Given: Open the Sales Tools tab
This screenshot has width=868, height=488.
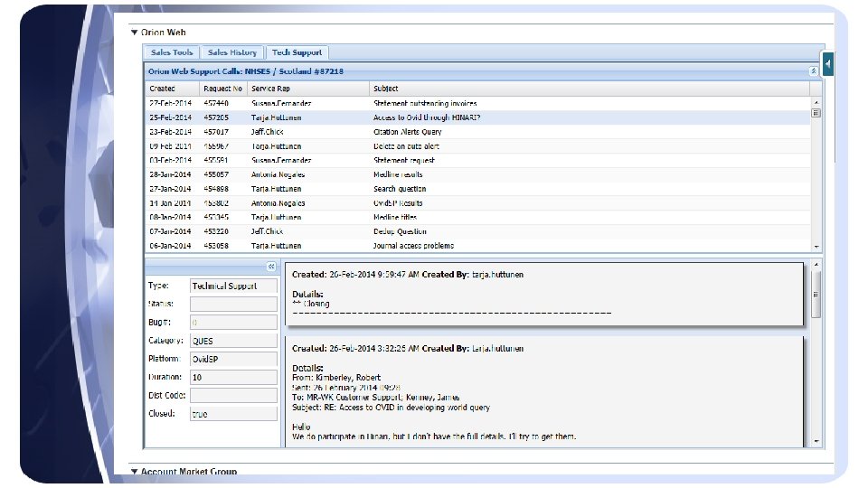Looking at the screenshot, I should tap(172, 52).
